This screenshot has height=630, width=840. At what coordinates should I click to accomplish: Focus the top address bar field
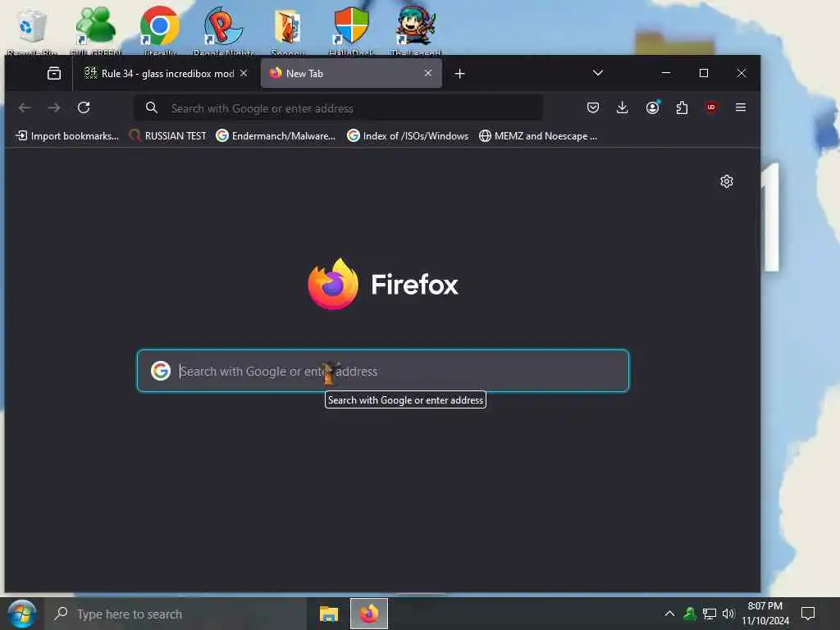coord(338,108)
